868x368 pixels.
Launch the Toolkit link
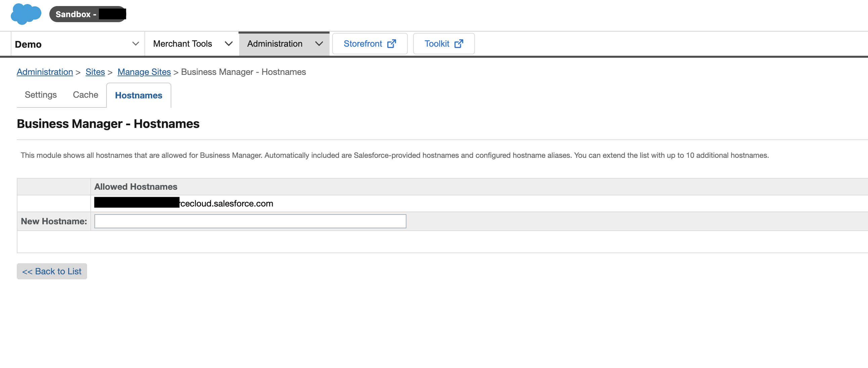[x=444, y=44]
